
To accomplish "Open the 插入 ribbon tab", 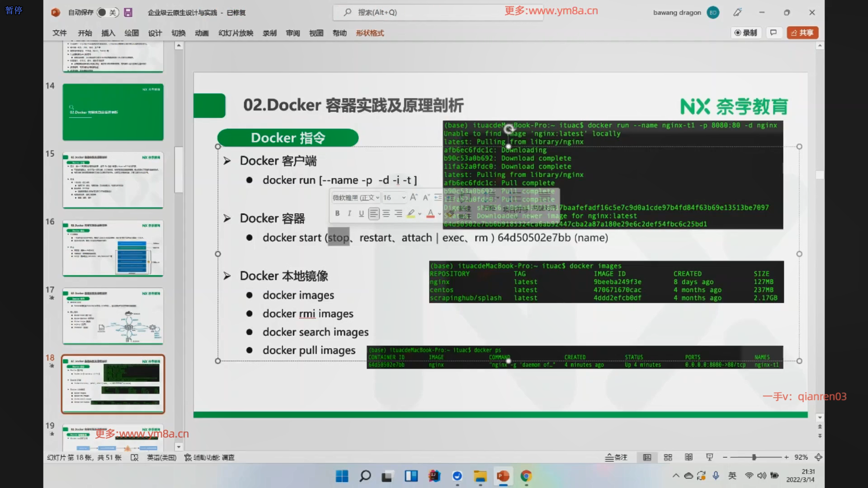I will (108, 33).
